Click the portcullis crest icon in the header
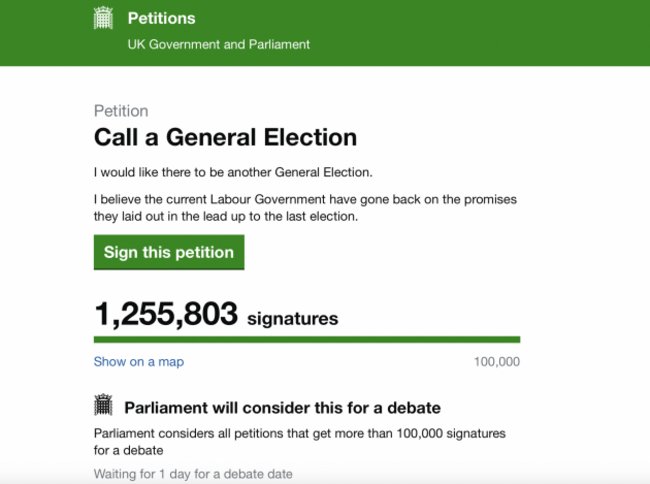Viewport: 650px width, 484px height. click(103, 18)
